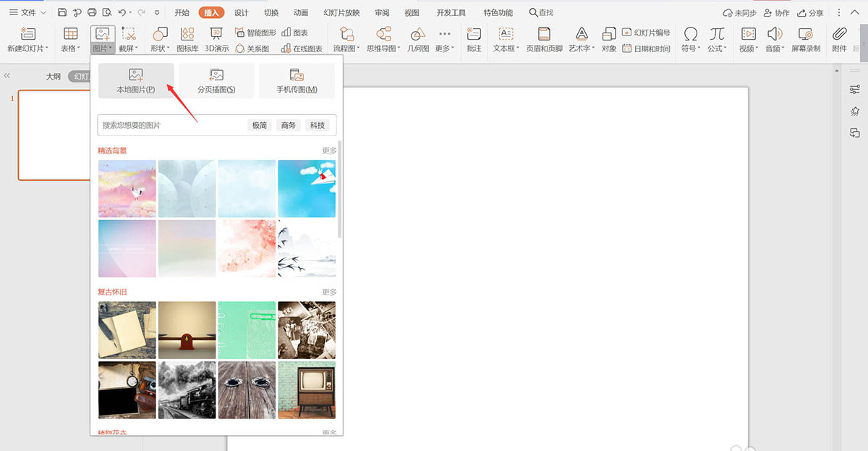Viewport: 868px width, 451px height.
Task: Expand the 形状 shapes dropdown
Action: pos(160,40)
